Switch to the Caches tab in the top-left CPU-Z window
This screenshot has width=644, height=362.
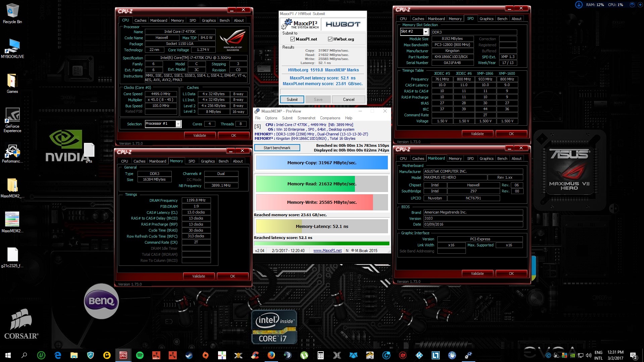(140, 20)
